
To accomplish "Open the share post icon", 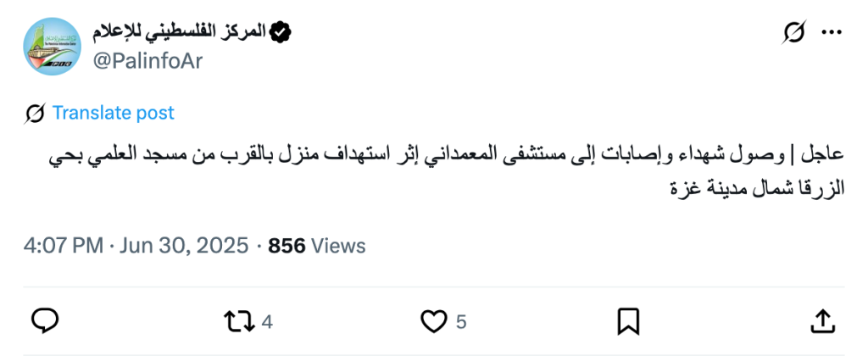I will [x=821, y=320].
